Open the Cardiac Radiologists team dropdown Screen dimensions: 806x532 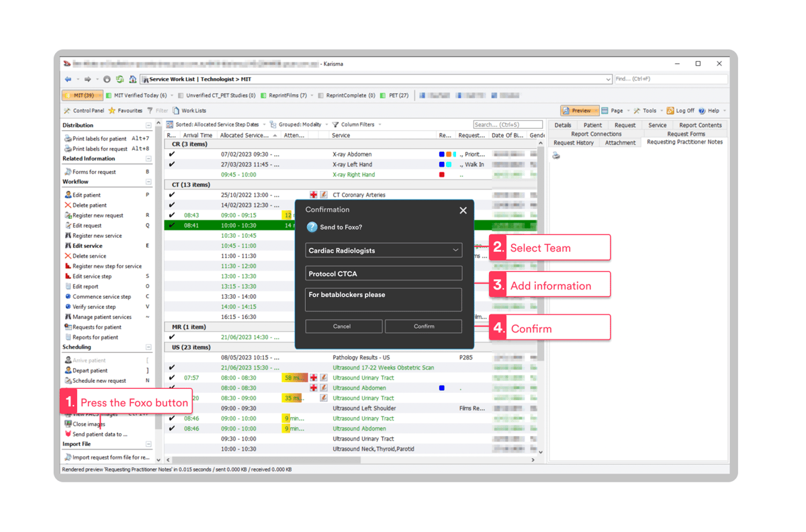pyautogui.click(x=383, y=250)
